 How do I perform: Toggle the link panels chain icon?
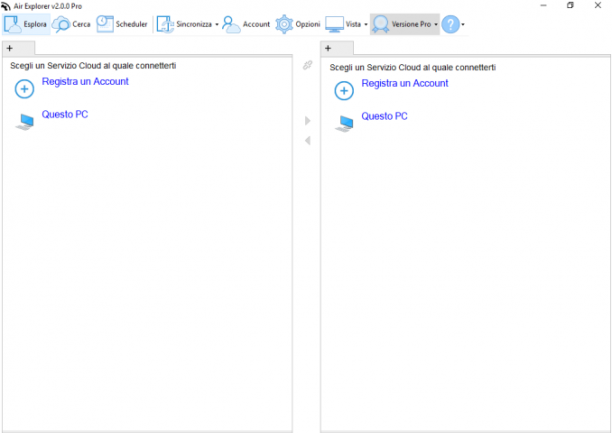tap(308, 65)
